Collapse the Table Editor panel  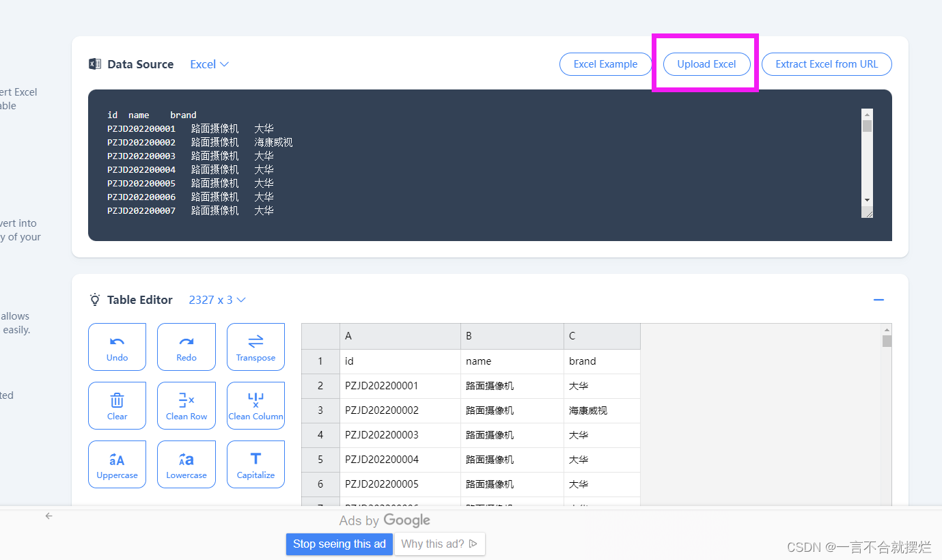coord(878,299)
